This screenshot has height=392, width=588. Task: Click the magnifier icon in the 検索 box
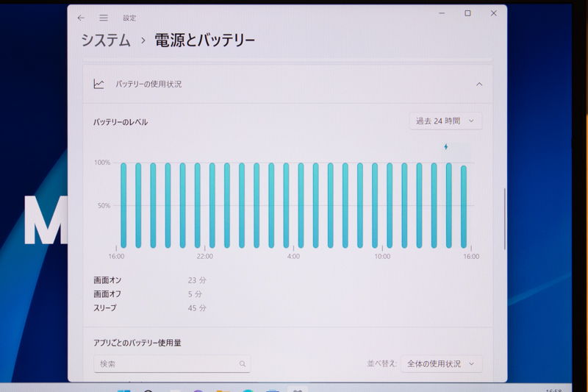243,363
